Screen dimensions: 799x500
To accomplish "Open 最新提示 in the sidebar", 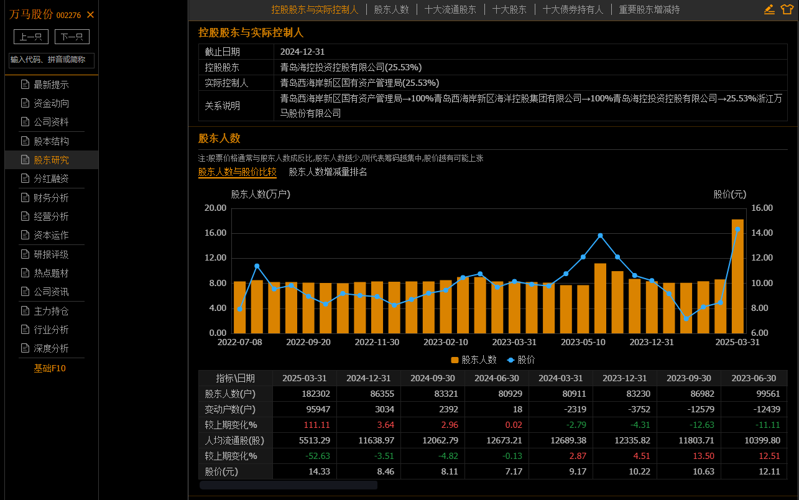I will (51, 85).
